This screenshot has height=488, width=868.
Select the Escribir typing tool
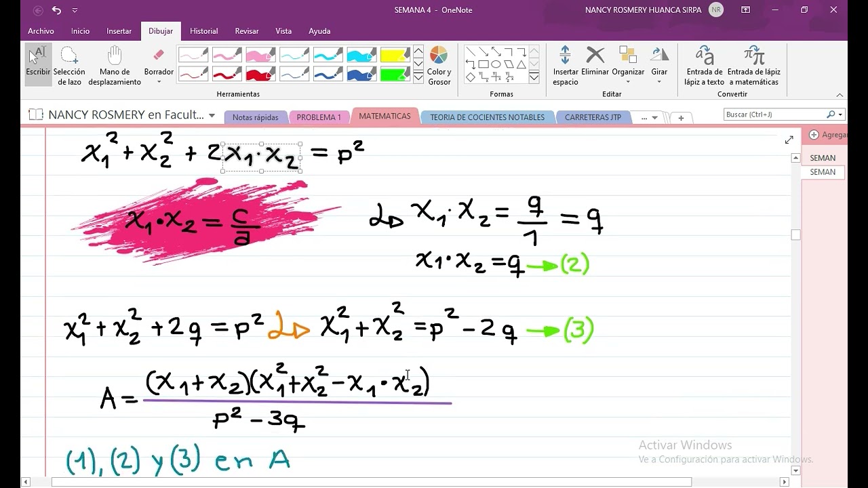[38, 64]
